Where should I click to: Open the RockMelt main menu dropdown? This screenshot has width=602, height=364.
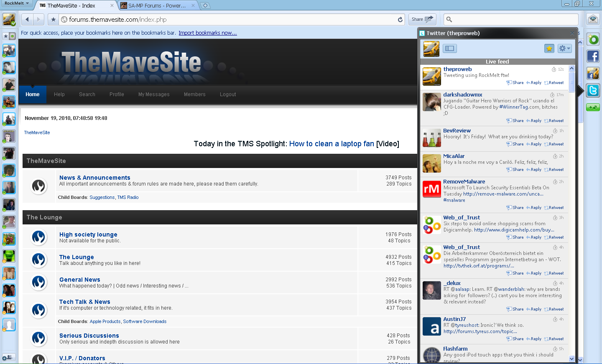pyautogui.click(x=17, y=3)
